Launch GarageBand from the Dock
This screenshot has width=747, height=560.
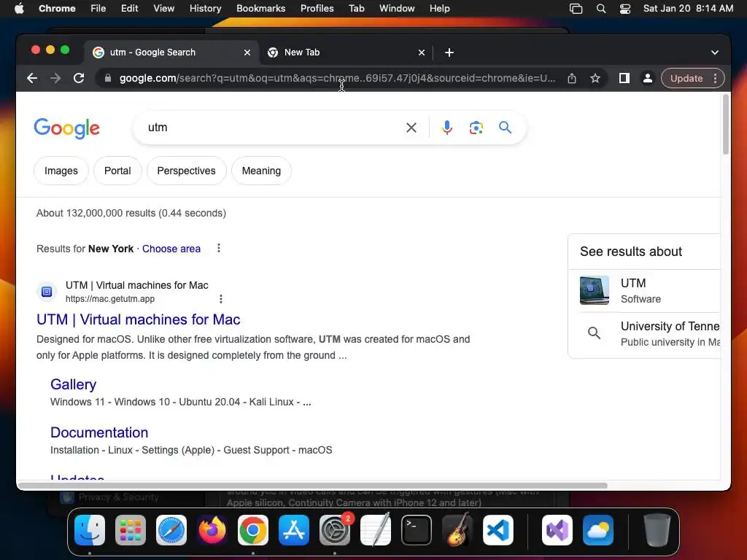coord(457,530)
